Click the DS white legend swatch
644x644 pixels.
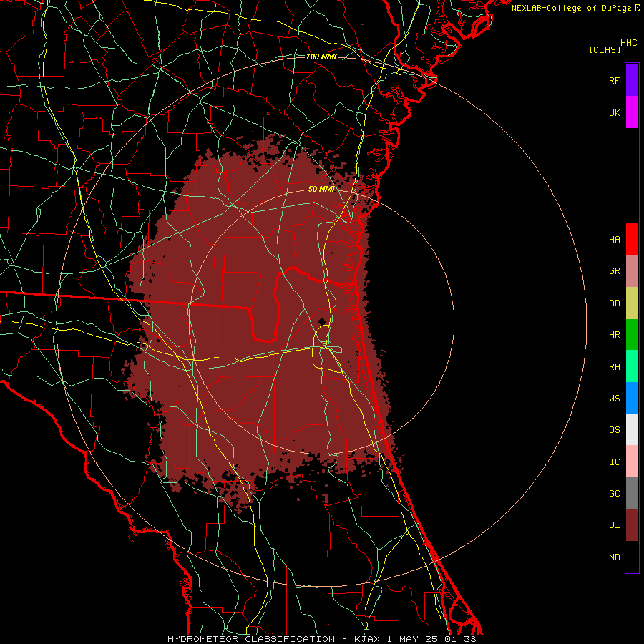tap(632, 429)
